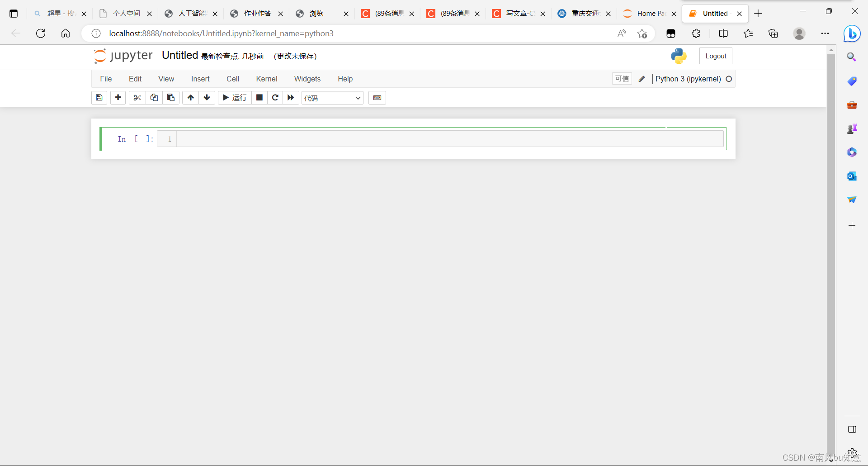Viewport: 868px width, 466px height.
Task: Restart kernel and run all cells
Action: point(291,98)
